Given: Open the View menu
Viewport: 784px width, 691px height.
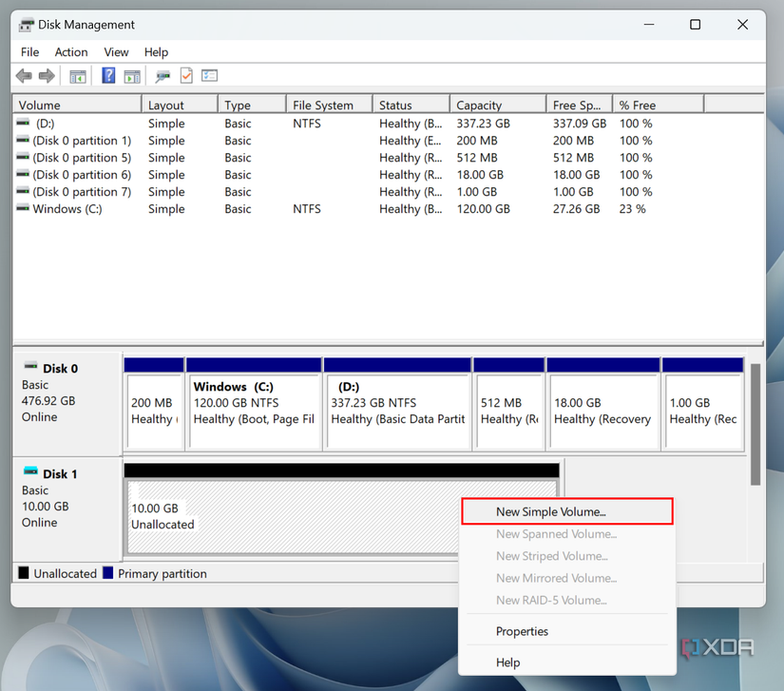Looking at the screenshot, I should 116,52.
